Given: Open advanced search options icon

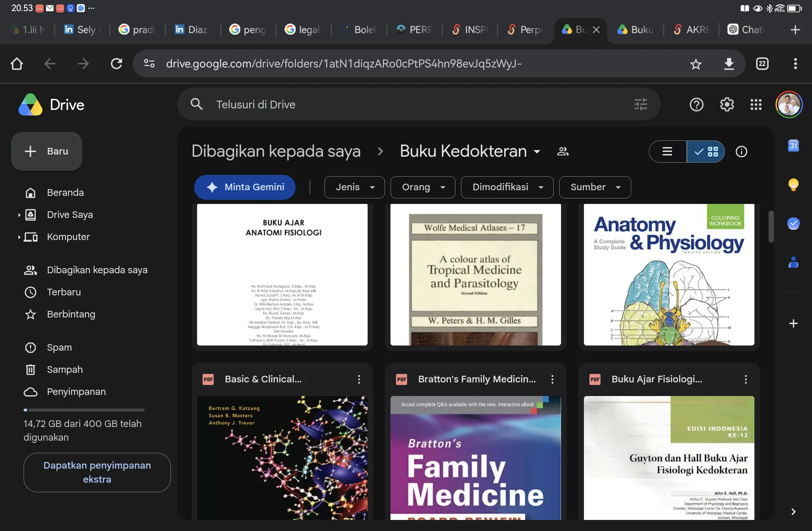Looking at the screenshot, I should point(641,104).
